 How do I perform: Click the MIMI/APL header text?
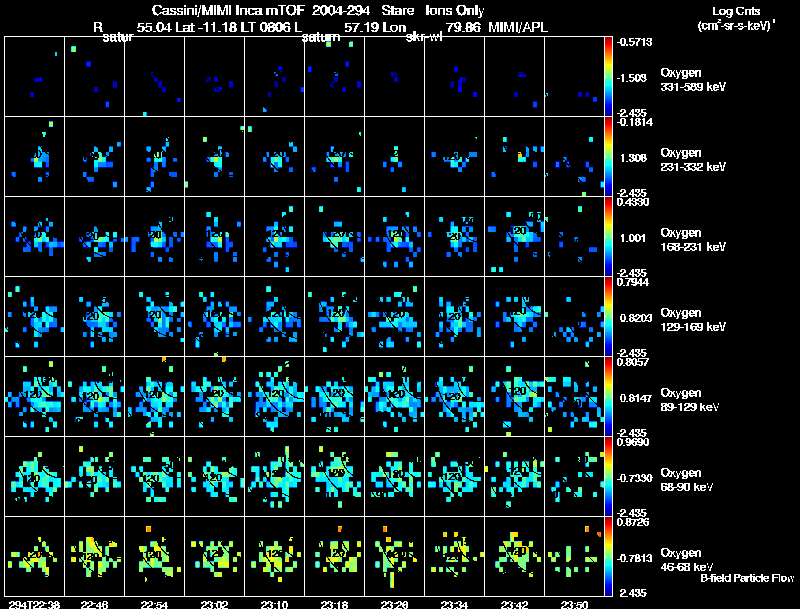tap(518, 28)
